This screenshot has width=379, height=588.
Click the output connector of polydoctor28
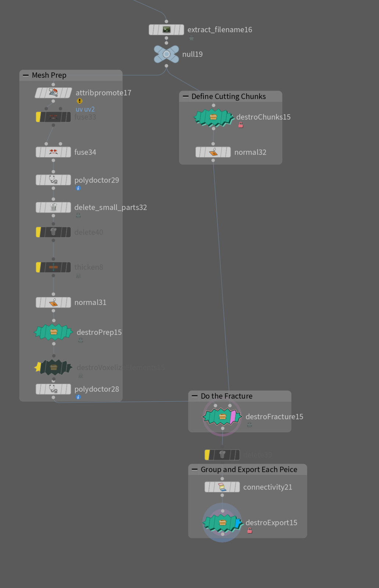click(53, 397)
